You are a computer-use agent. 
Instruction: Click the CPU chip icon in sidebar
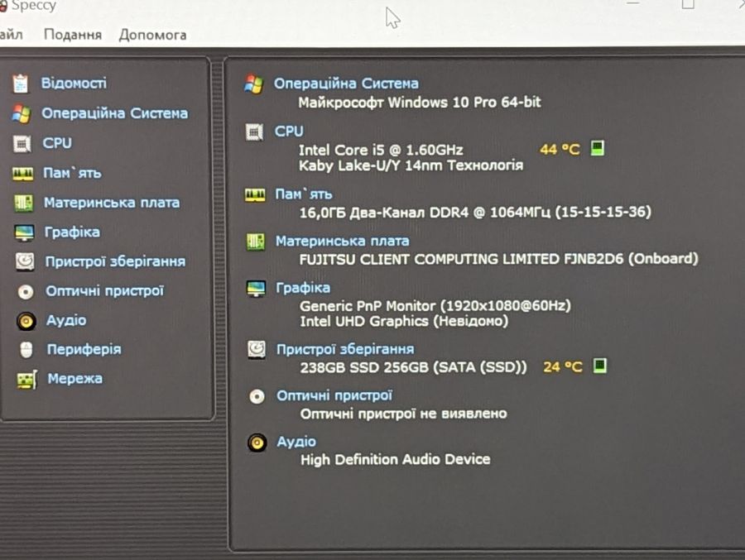22,143
